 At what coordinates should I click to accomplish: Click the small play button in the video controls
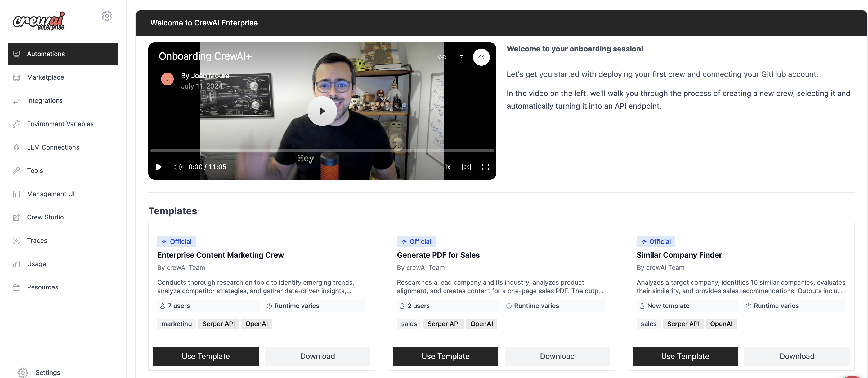click(158, 167)
